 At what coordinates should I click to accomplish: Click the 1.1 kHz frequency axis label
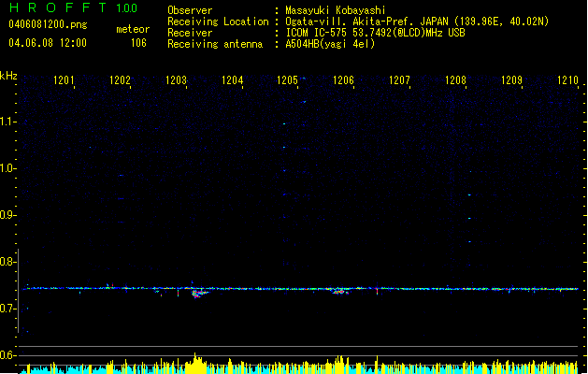tap(7, 122)
